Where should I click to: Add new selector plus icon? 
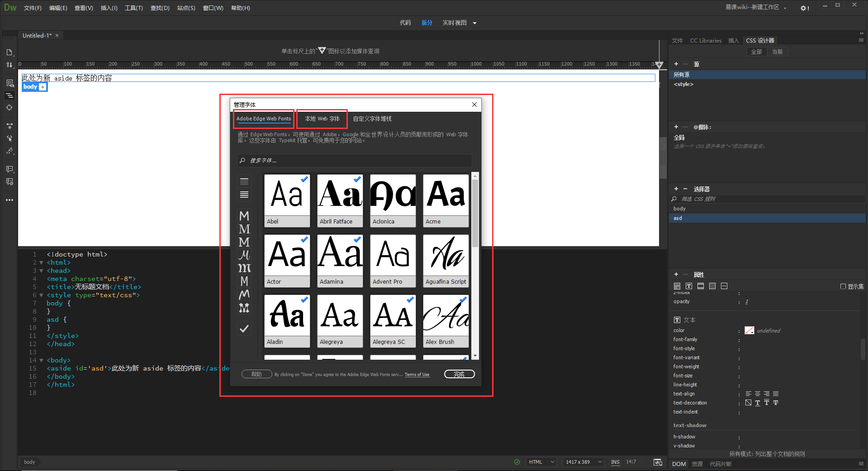click(676, 189)
